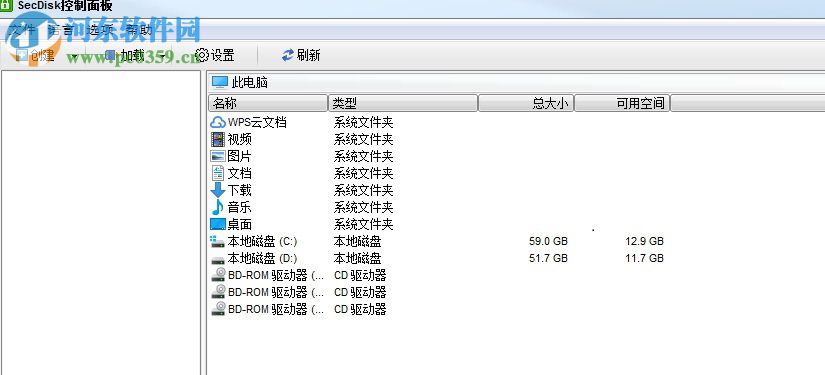Click the Refresh (刷新) arrows icon
825x375 pixels.
point(288,55)
